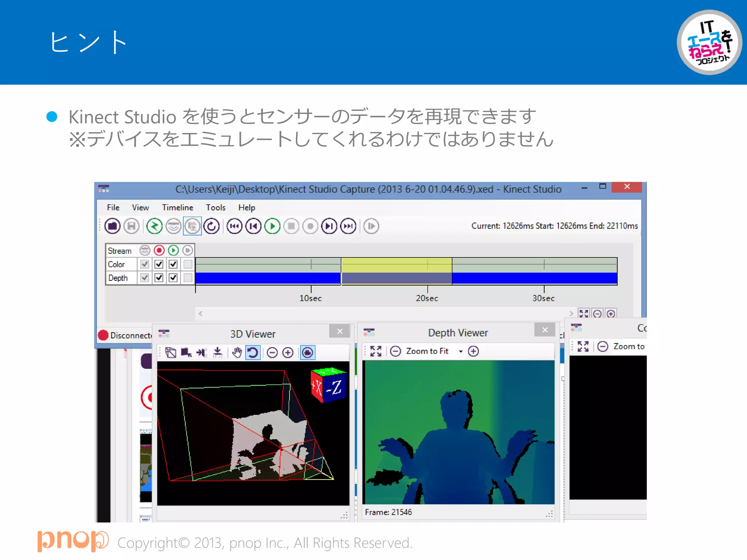Click the highlighted playback mode toolbar icon

coord(192,226)
